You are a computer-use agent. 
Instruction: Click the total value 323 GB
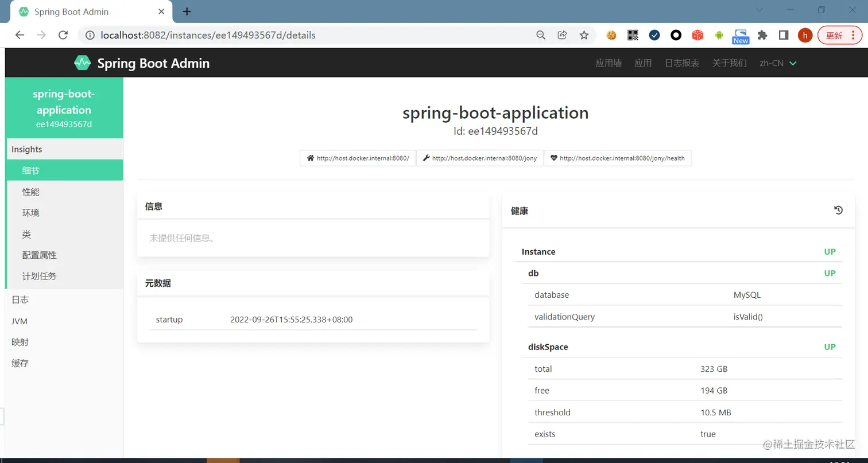pos(714,369)
